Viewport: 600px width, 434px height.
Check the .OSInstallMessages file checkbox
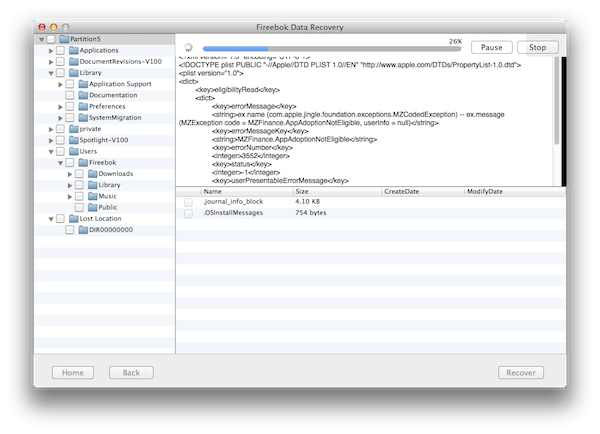tap(188, 213)
